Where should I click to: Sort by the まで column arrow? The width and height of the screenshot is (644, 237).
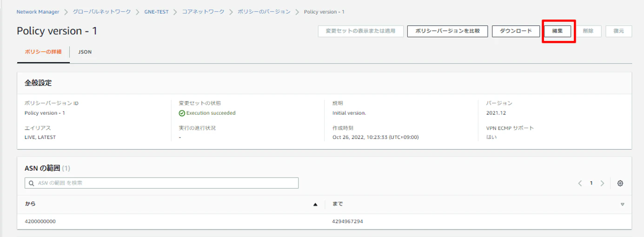(622, 204)
